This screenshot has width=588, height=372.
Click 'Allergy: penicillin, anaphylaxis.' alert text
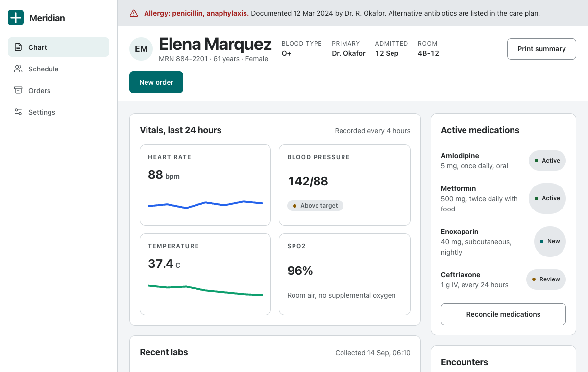tap(196, 13)
